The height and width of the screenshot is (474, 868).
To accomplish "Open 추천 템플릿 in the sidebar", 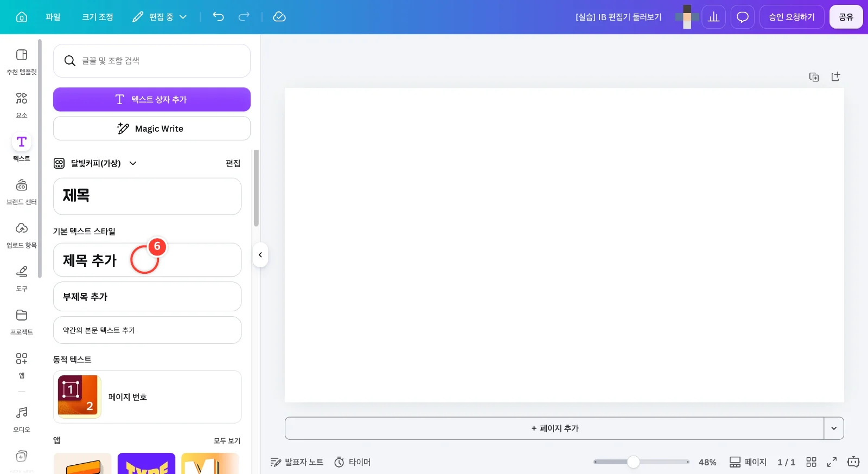I will (x=22, y=62).
